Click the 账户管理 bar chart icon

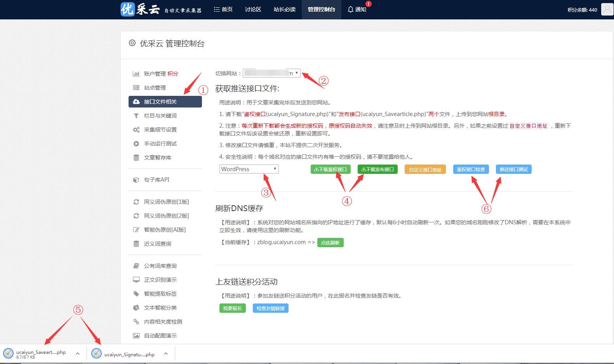(x=136, y=74)
